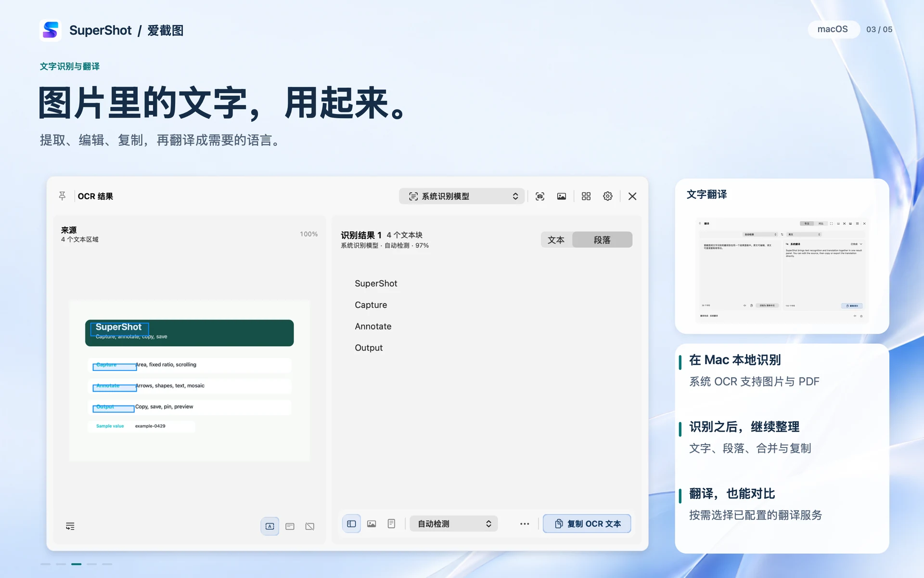Click the Output detection box in source
Viewport: 924px width, 578px height.
point(114,409)
